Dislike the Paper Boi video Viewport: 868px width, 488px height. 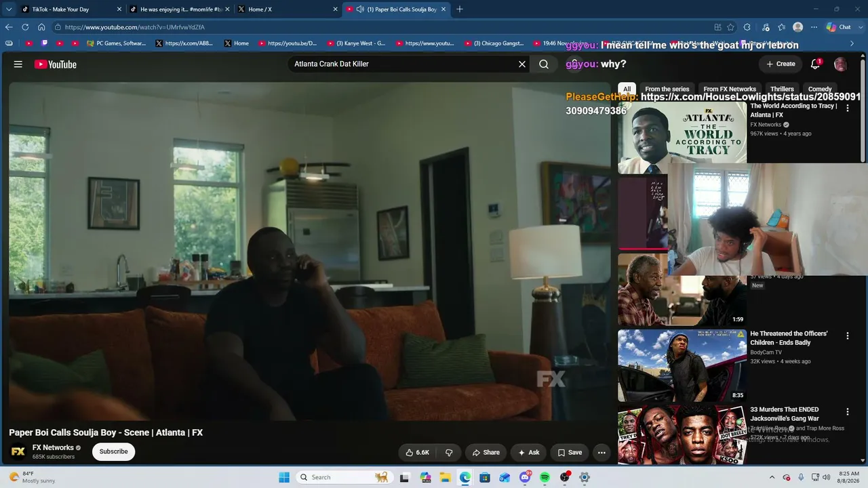448,453
